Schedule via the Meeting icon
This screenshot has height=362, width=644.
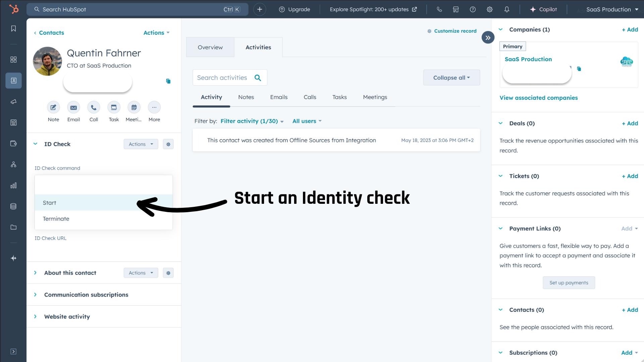click(134, 107)
